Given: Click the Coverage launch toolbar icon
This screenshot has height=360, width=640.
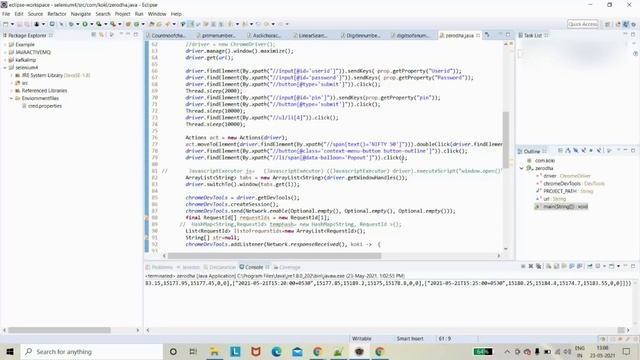Looking at the screenshot, I should coord(99,24).
